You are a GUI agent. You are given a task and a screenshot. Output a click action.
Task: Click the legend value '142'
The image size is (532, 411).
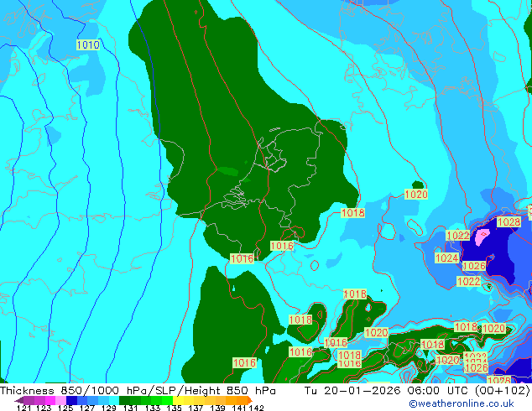257,408
